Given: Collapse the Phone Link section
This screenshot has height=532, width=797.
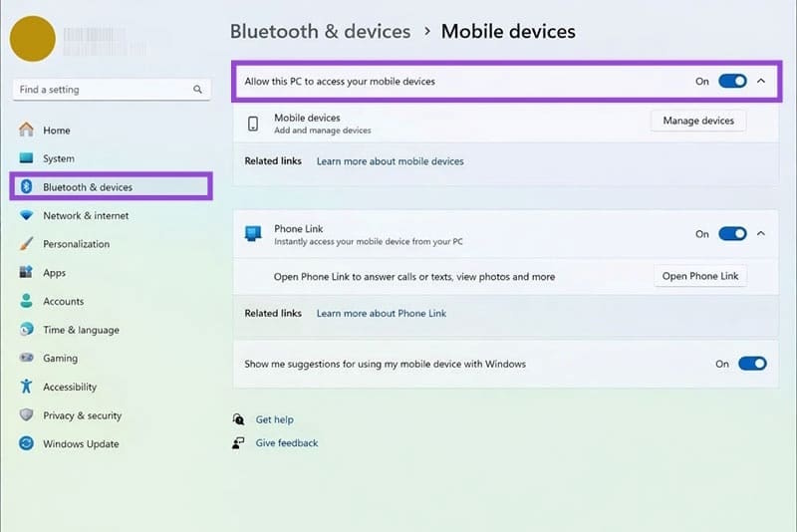Looking at the screenshot, I should pyautogui.click(x=761, y=234).
